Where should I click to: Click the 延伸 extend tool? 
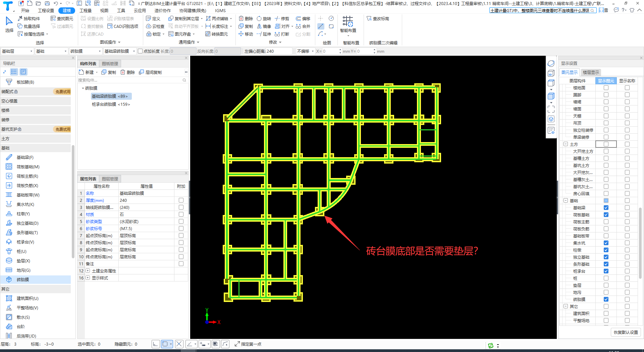pos(264,34)
